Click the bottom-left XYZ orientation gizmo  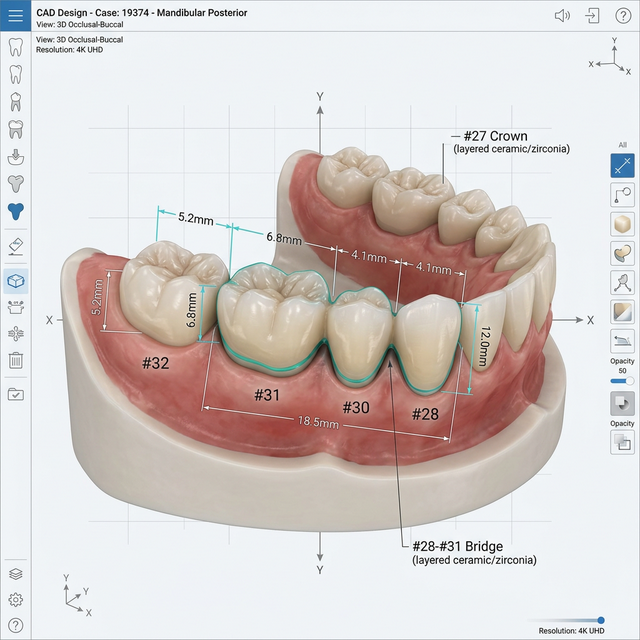click(x=77, y=596)
